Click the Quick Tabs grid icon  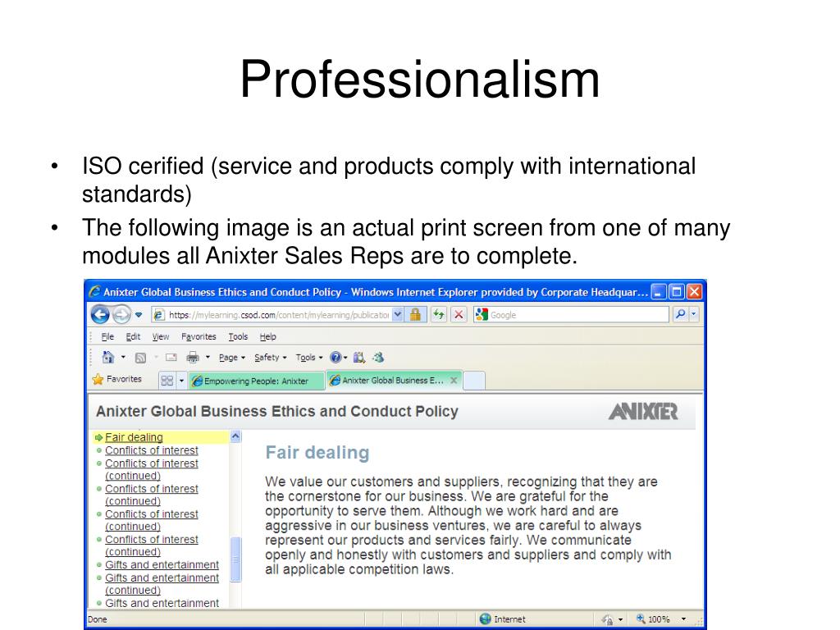coord(167,381)
